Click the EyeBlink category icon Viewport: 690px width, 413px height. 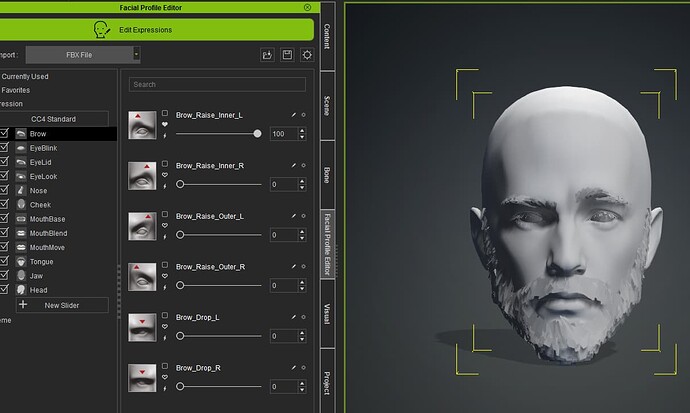pyautogui.click(x=21, y=148)
